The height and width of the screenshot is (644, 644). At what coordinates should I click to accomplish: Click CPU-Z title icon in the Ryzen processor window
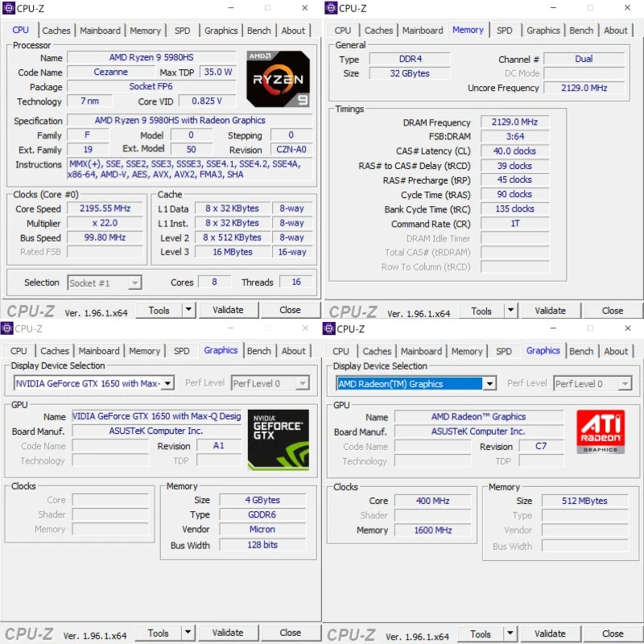pos(8,8)
